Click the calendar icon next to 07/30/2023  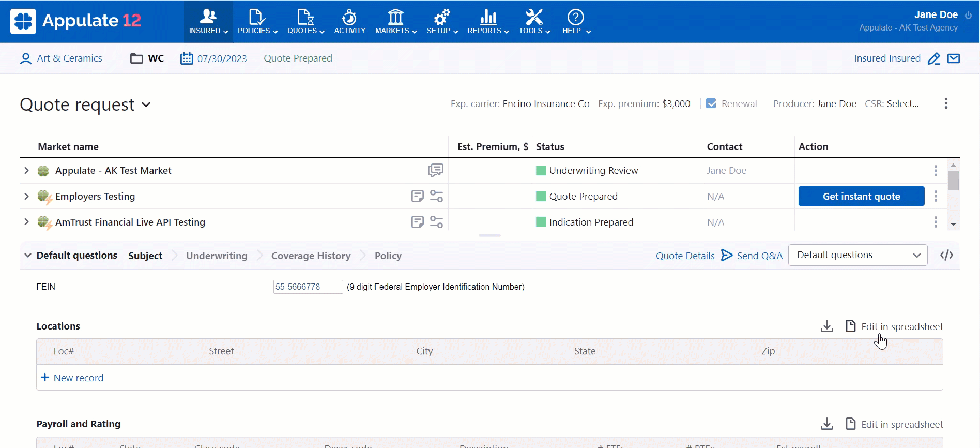tap(186, 58)
